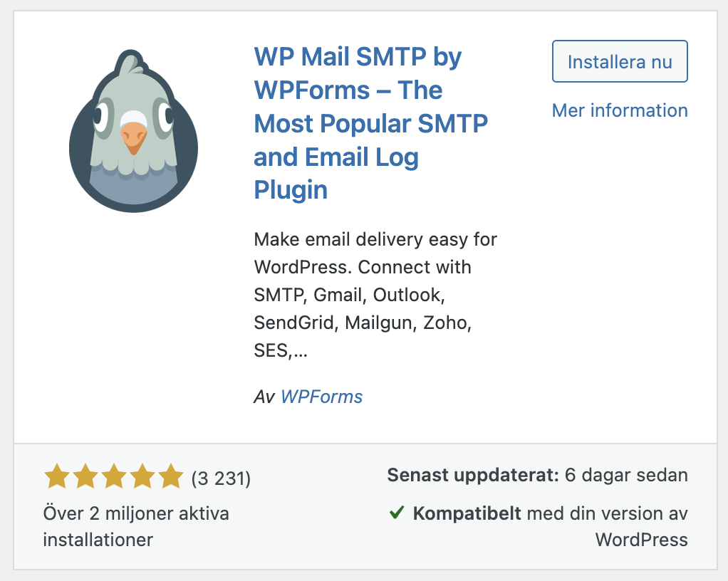Visit the WPForms author link
This screenshot has height=581, width=728.
point(321,397)
